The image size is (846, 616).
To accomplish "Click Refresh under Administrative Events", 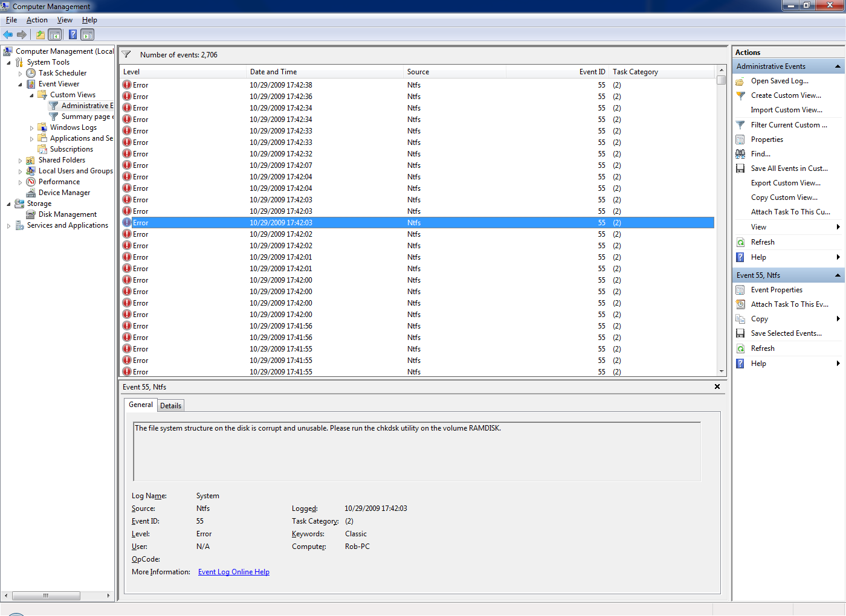I will (763, 242).
